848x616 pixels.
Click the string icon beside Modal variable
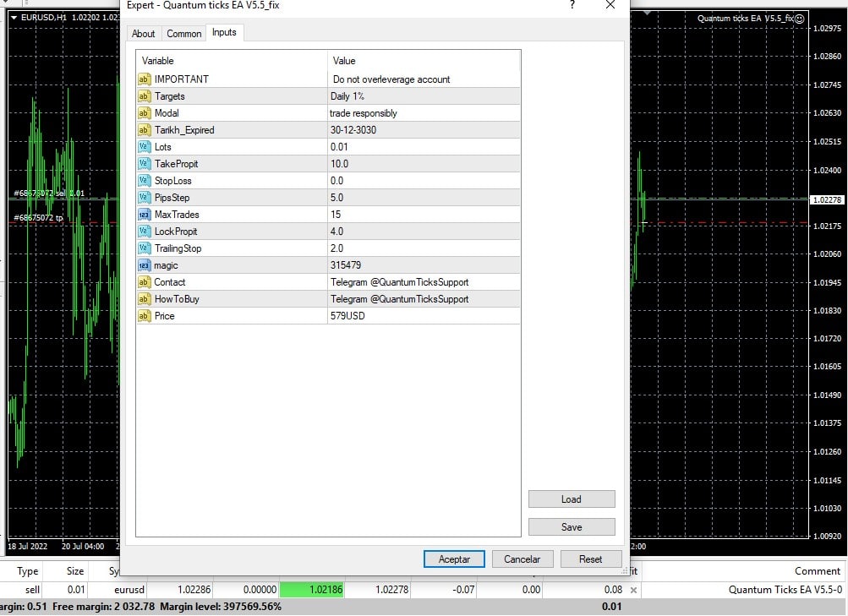[144, 113]
